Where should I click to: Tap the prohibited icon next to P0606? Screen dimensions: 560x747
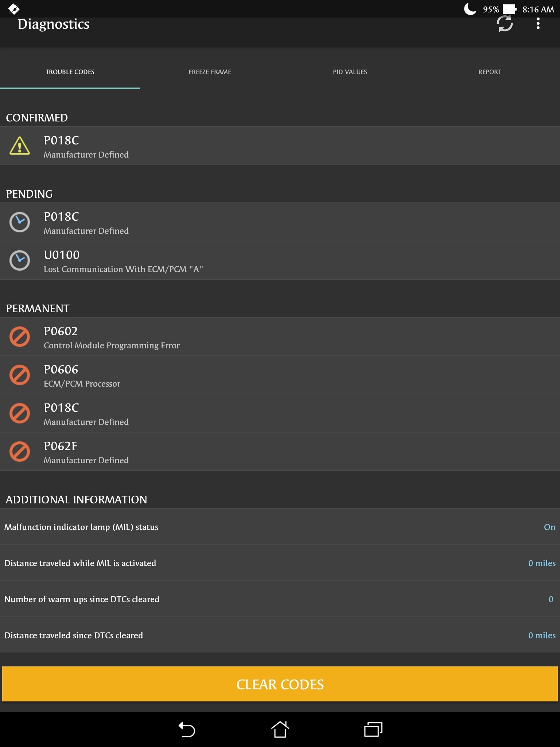20,375
